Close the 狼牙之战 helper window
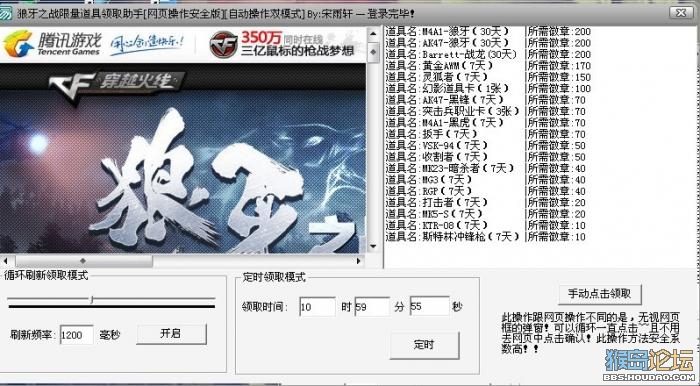Image resolution: width=700 pixels, height=386 pixels. [x=681, y=13]
